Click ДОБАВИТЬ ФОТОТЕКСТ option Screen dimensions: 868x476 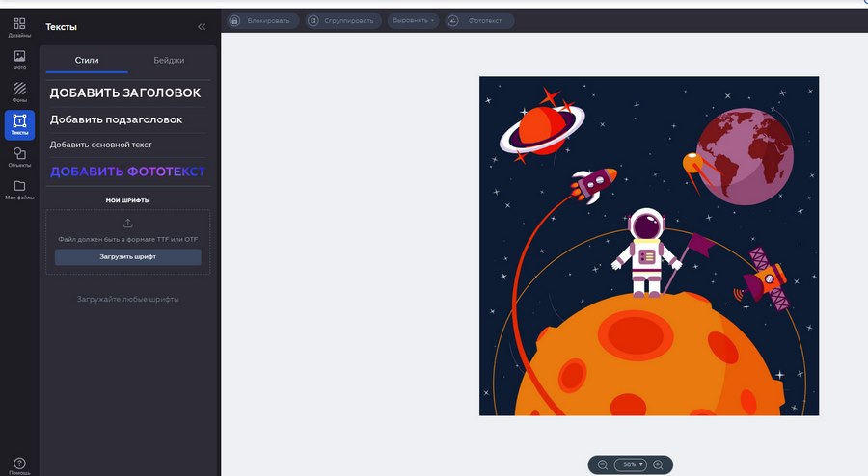(x=128, y=172)
